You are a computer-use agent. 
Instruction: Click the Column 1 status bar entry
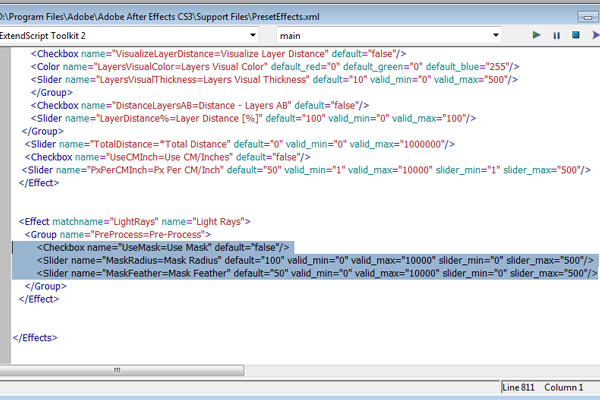coord(564,387)
